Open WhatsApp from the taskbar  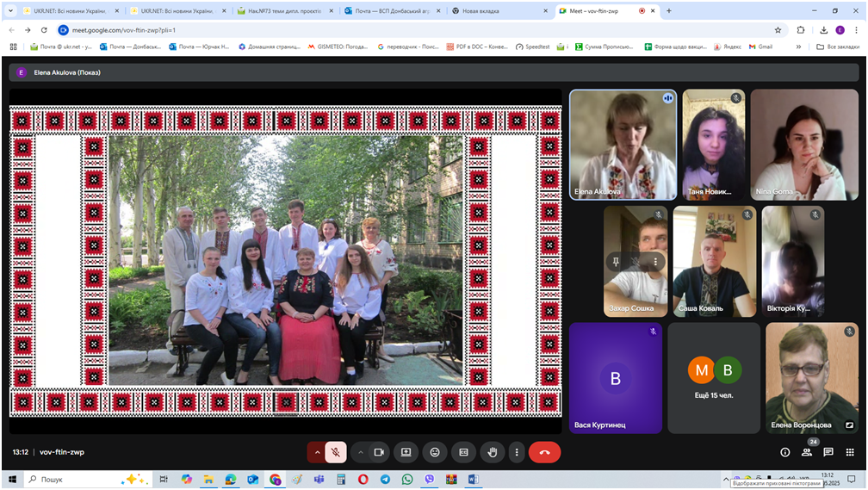click(407, 480)
